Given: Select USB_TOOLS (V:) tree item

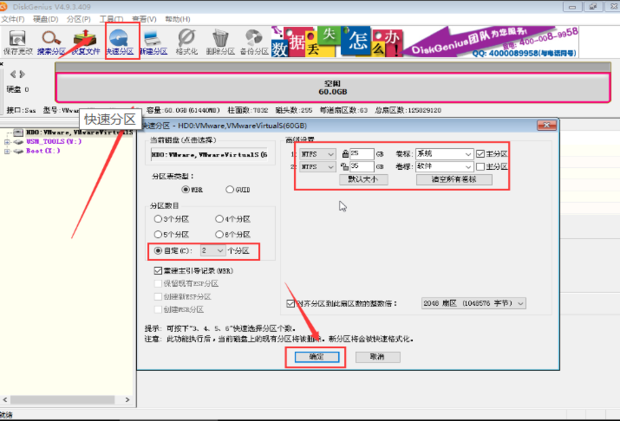Looking at the screenshot, I should click(x=54, y=142).
